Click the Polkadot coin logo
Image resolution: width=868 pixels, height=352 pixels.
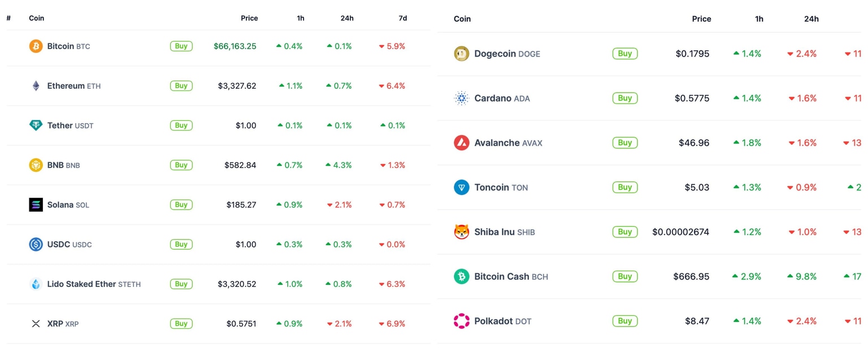tap(462, 321)
